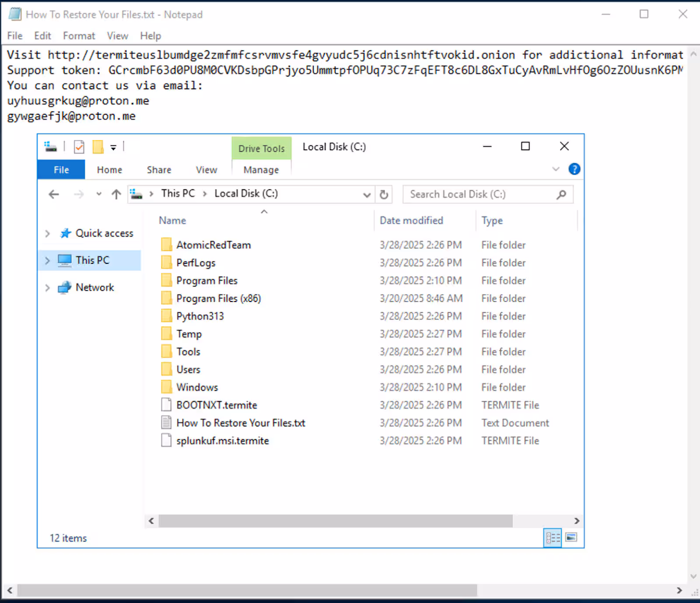The image size is (700, 603).
Task: Switch to large icons view button
Action: coord(571,537)
